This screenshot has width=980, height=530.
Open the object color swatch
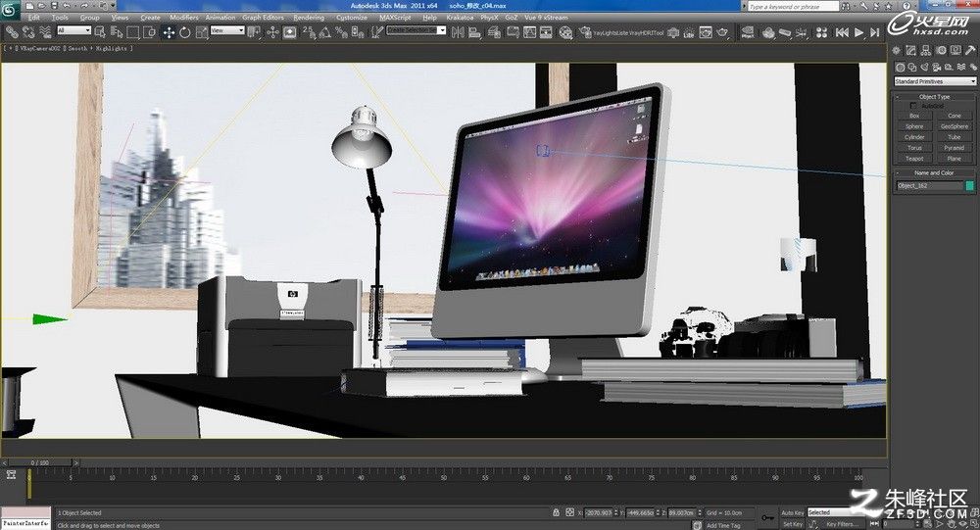pyautogui.click(x=970, y=185)
